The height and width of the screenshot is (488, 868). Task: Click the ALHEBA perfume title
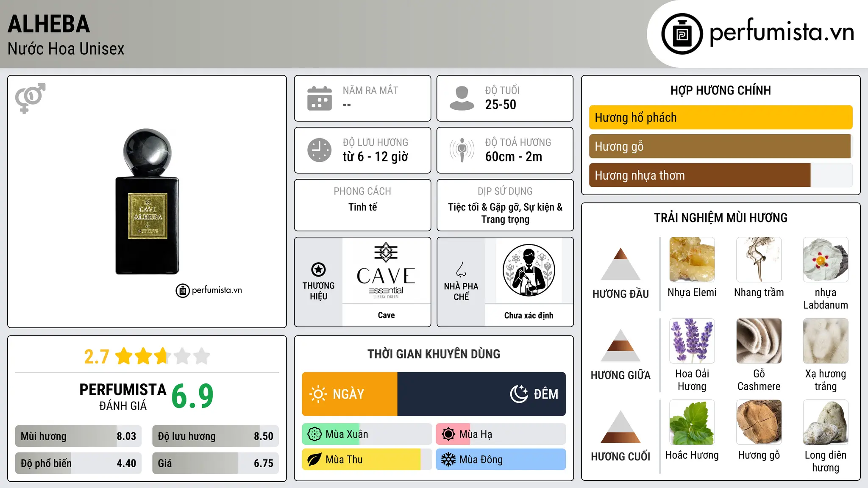[49, 24]
